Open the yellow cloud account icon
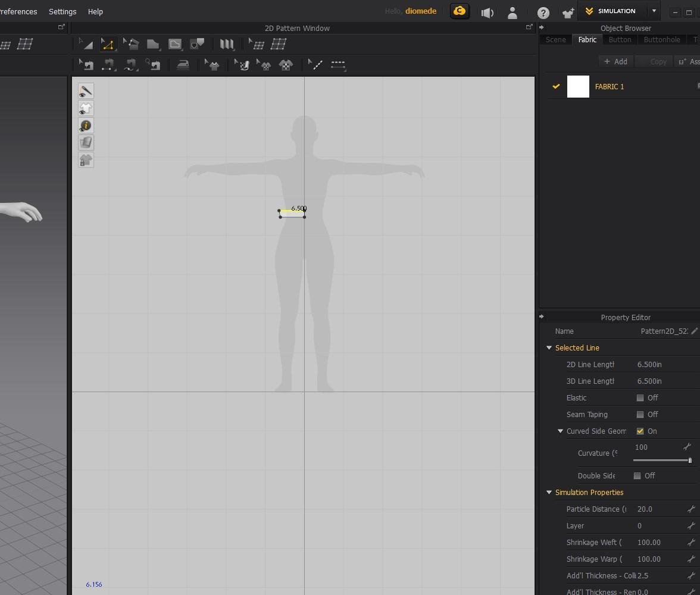This screenshot has height=595, width=700. [x=460, y=11]
